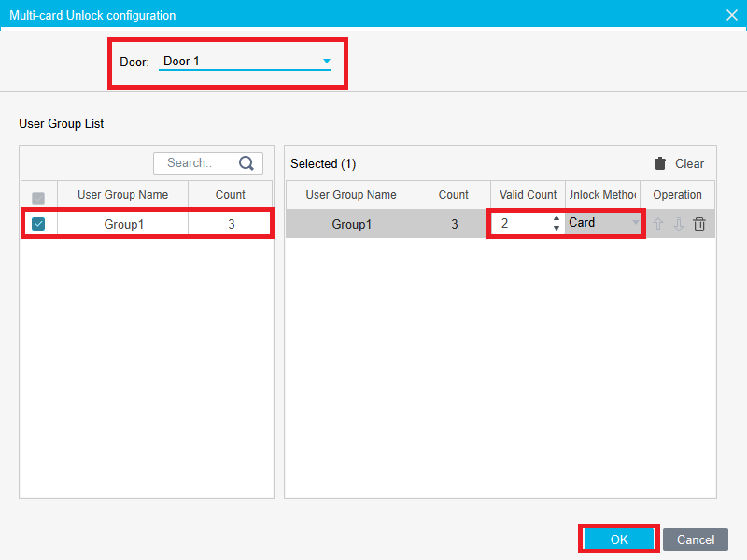Click the Cancel button

click(696, 539)
